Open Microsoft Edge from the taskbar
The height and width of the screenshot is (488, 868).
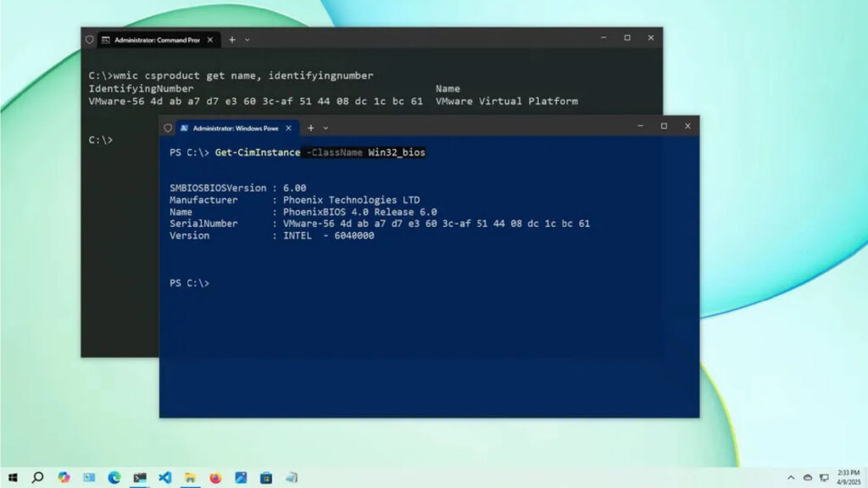(114, 478)
